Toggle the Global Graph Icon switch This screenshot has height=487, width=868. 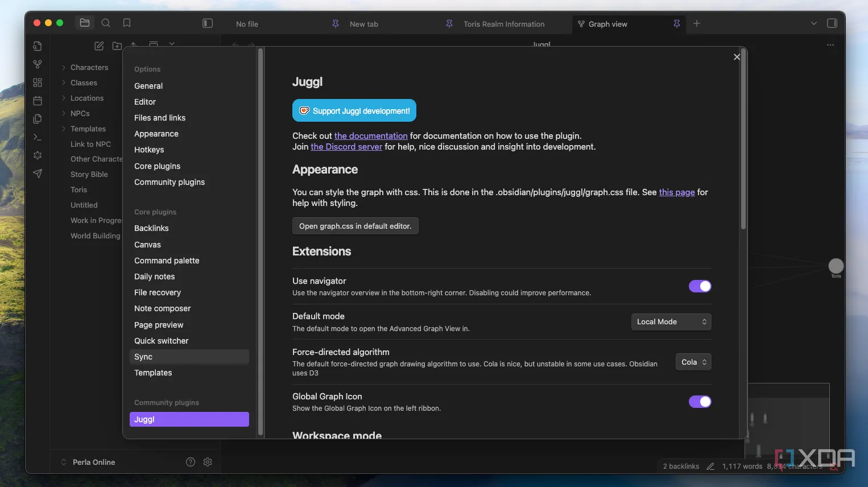tap(700, 402)
